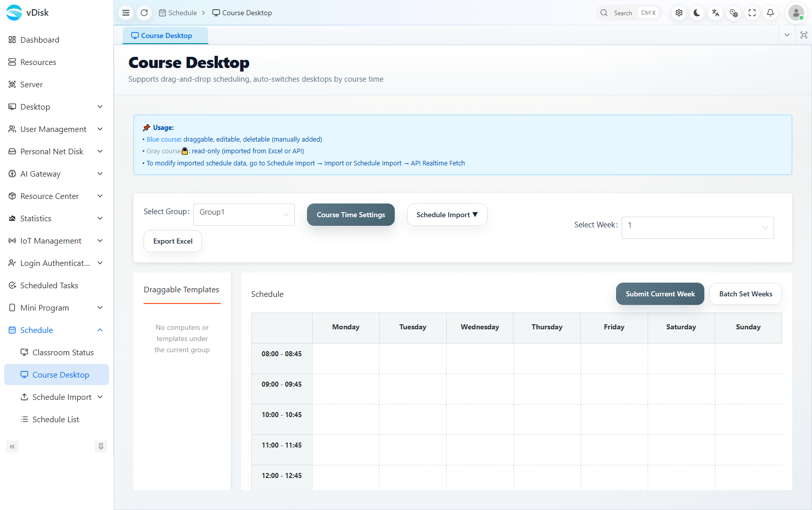This screenshot has width=812, height=510.
Task: Click the Export Excel button
Action: (x=173, y=241)
